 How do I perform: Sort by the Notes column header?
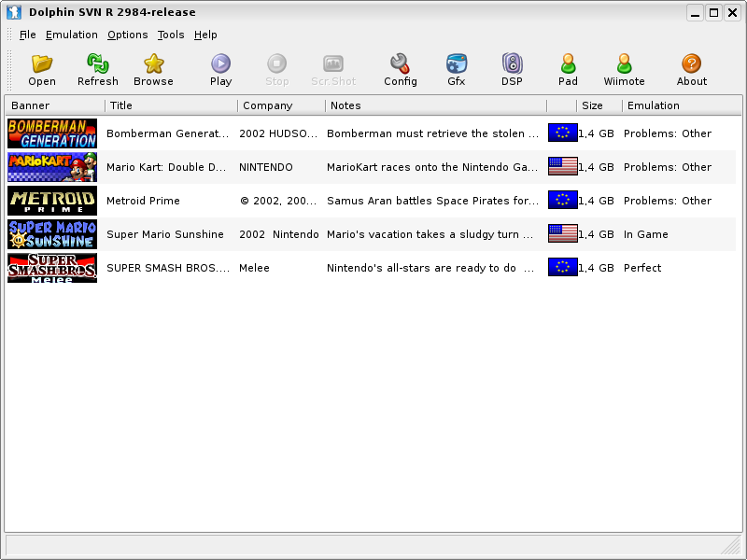(x=436, y=105)
